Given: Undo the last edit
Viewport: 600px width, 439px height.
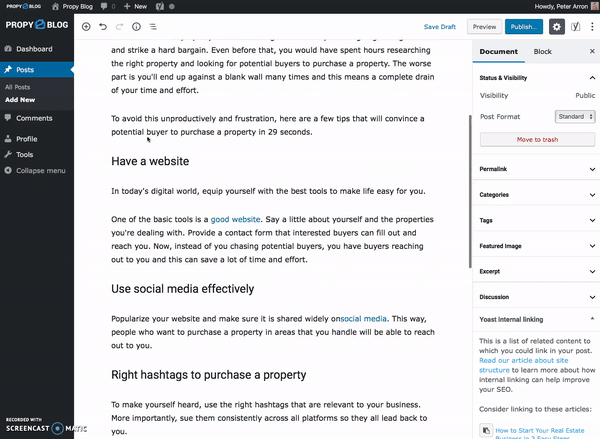Looking at the screenshot, I should 103,27.
